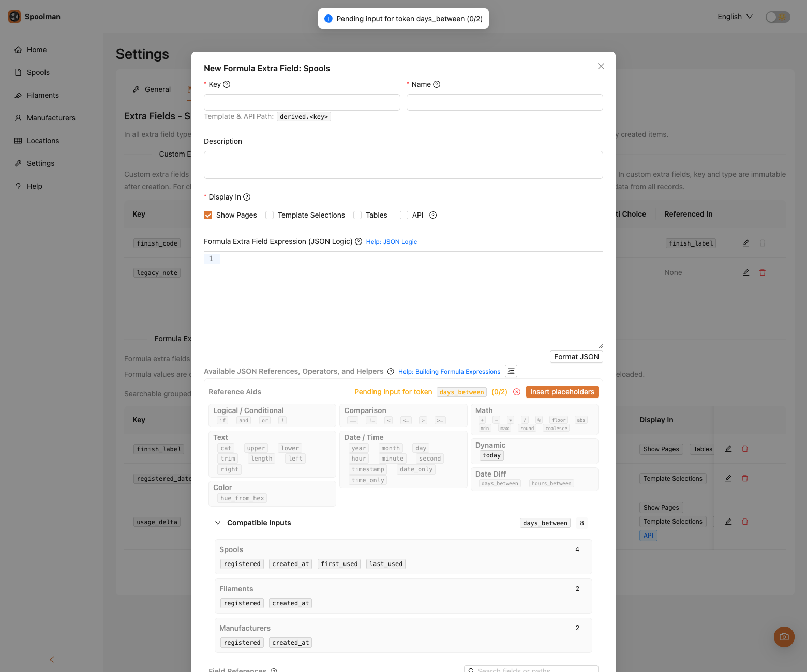Focus the Key input field
Viewport: 807px width, 672px height.
302,102
